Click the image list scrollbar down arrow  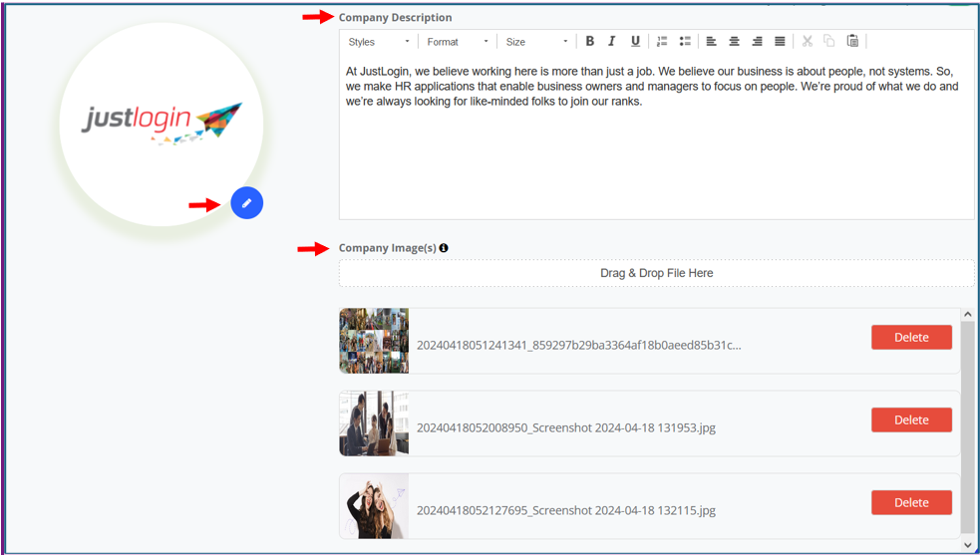coord(967,546)
